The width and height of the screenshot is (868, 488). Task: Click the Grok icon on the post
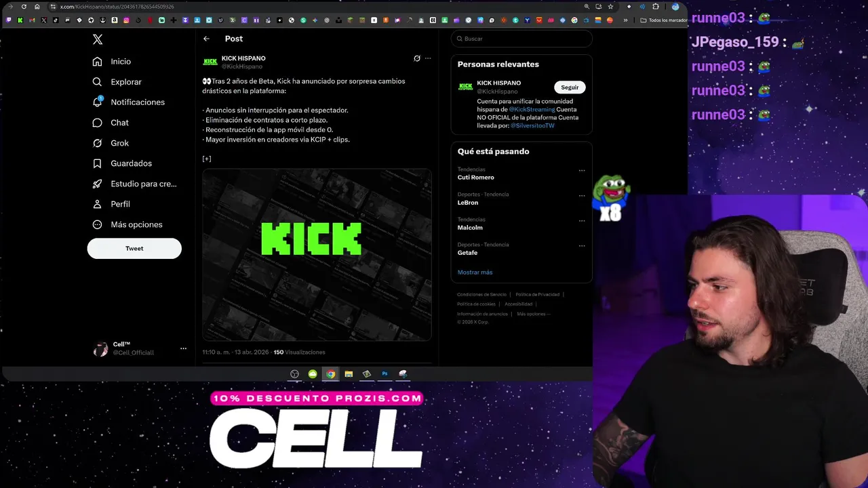[x=417, y=58]
